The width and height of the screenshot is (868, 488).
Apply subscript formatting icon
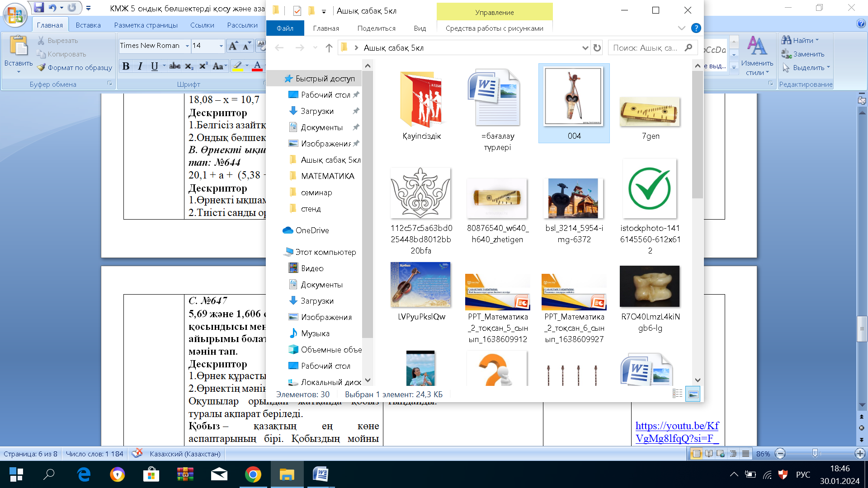point(189,66)
